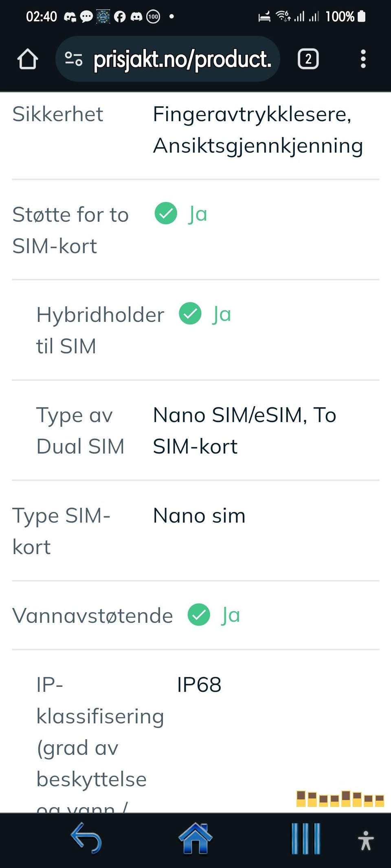Screen dimensions: 391x868
Task: Select the Sikkerhet specification label
Action: point(57,114)
